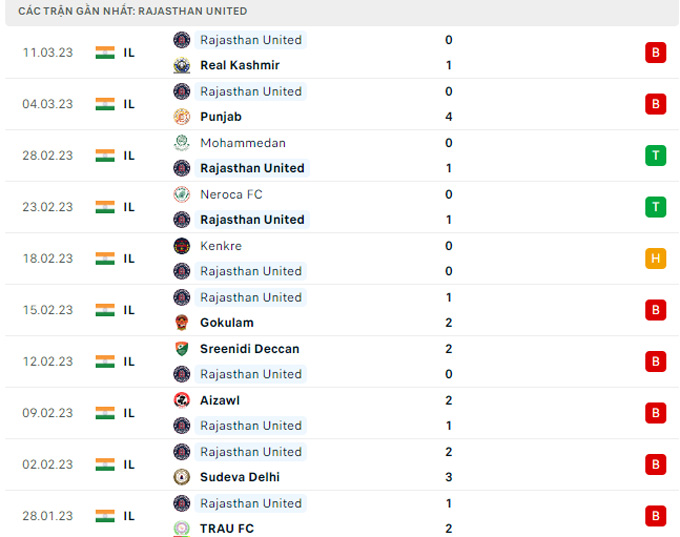Select the Sudeva Delhi team name
Viewport: 680px width, 537px height.
(239, 478)
